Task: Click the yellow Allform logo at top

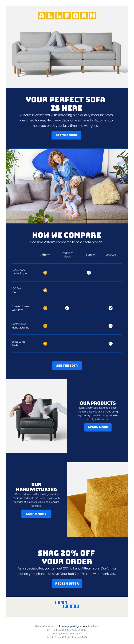Action: [x=67, y=15]
